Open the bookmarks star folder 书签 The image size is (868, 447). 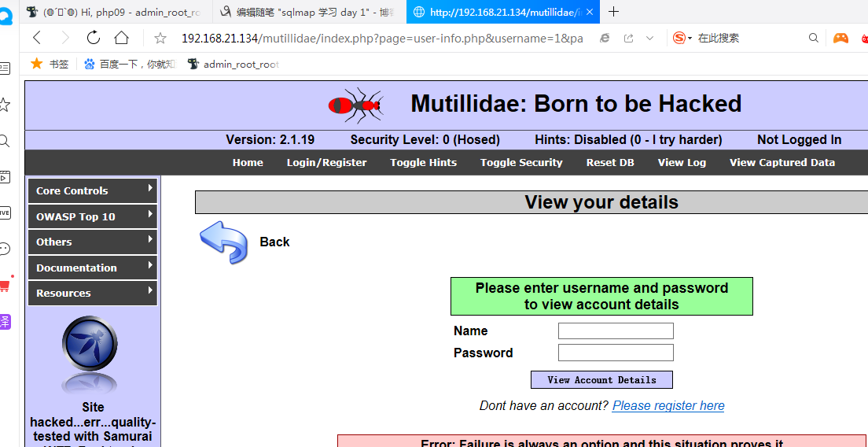click(x=50, y=64)
